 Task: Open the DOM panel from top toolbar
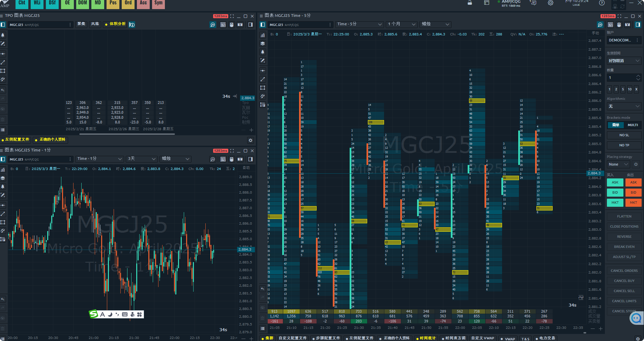[83, 3]
